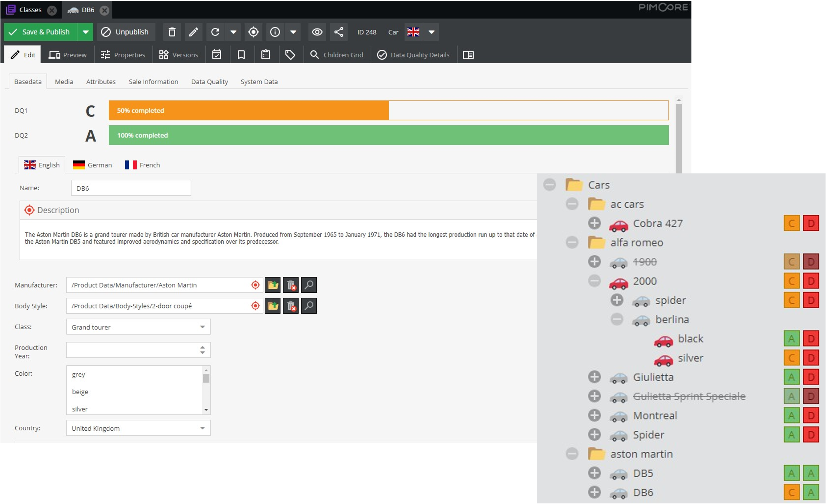Open the Versions tab

point(179,55)
